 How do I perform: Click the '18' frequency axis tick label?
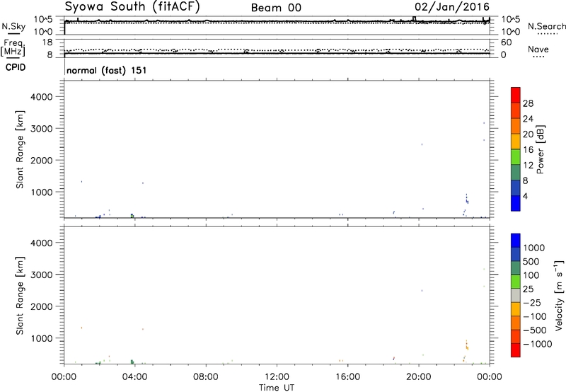47,42
